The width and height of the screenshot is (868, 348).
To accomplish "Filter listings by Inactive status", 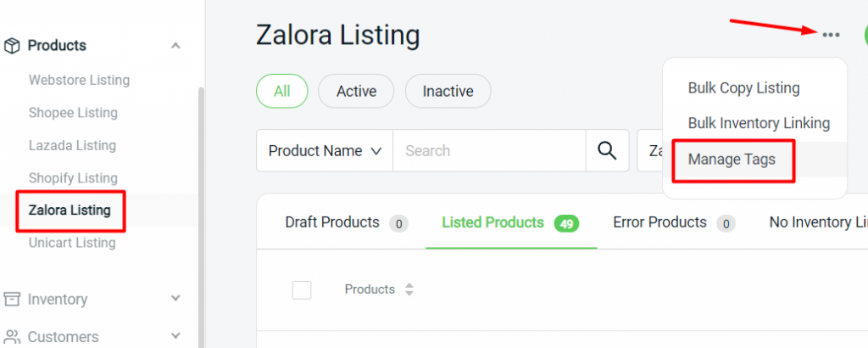I will tap(448, 91).
